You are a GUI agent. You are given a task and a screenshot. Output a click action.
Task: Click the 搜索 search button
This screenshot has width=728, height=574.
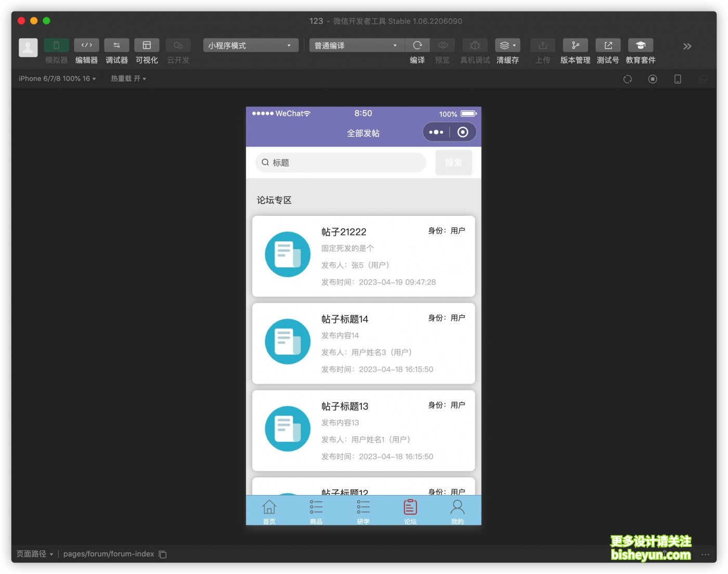click(453, 162)
